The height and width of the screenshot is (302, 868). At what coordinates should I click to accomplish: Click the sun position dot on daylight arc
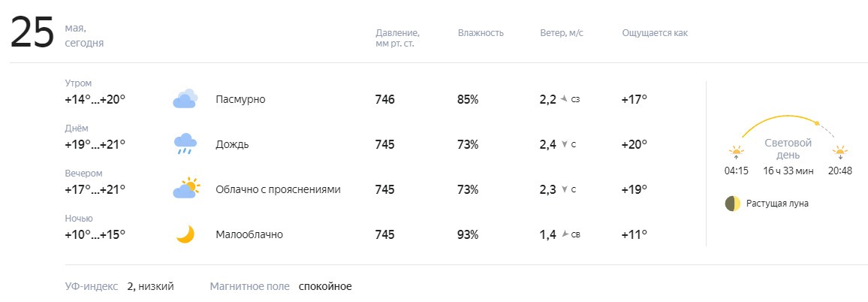point(816,122)
